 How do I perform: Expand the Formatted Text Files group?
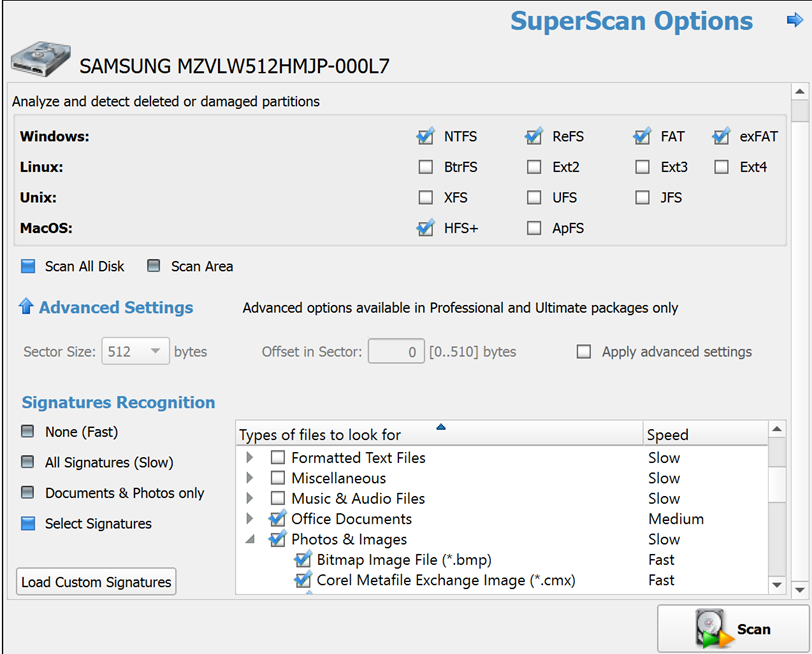[250, 457]
